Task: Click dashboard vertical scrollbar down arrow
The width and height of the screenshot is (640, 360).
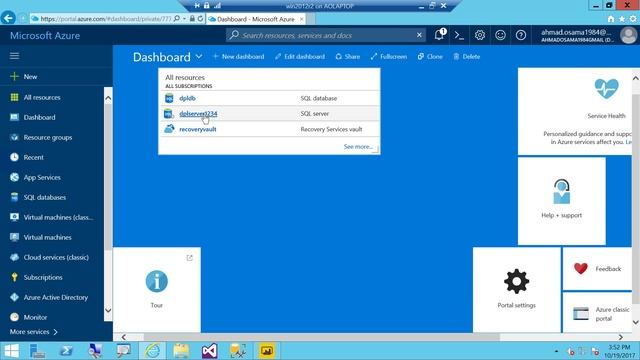Action: [636, 322]
